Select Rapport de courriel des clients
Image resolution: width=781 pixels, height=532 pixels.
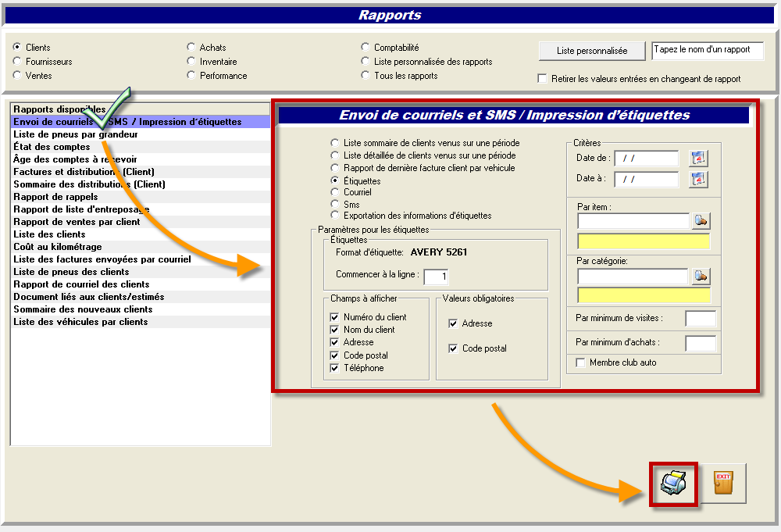141,284
